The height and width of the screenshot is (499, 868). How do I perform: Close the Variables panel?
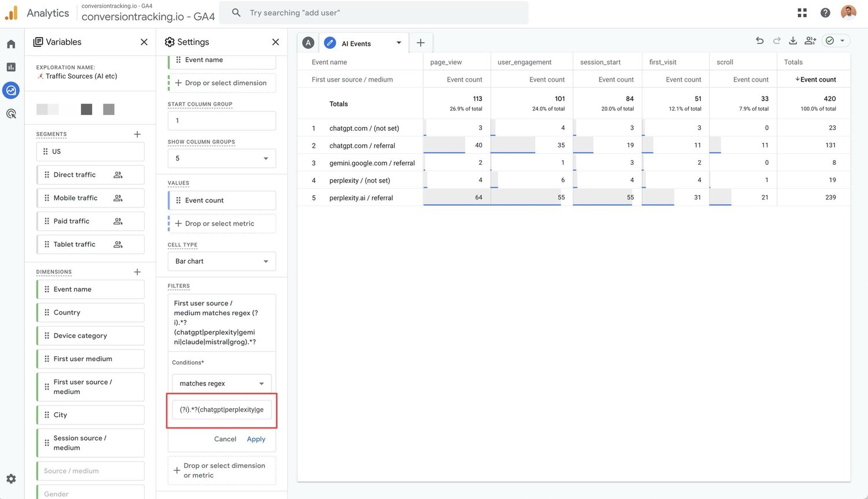click(144, 42)
